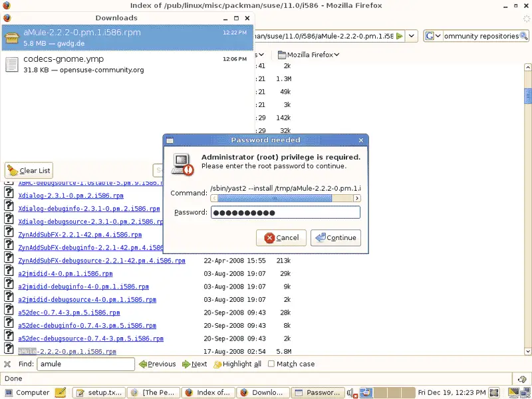Open the address bar history dropdown
This screenshot has width=532, height=399.
coord(411,36)
